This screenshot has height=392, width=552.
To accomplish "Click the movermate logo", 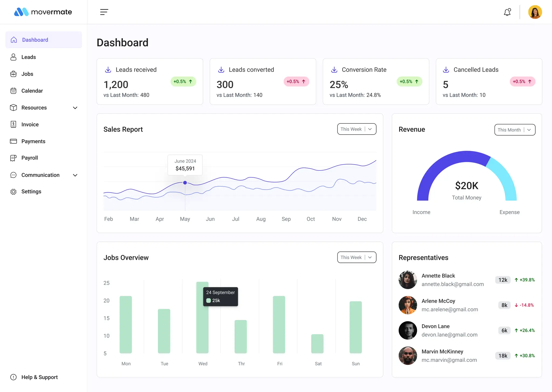I will point(43,12).
